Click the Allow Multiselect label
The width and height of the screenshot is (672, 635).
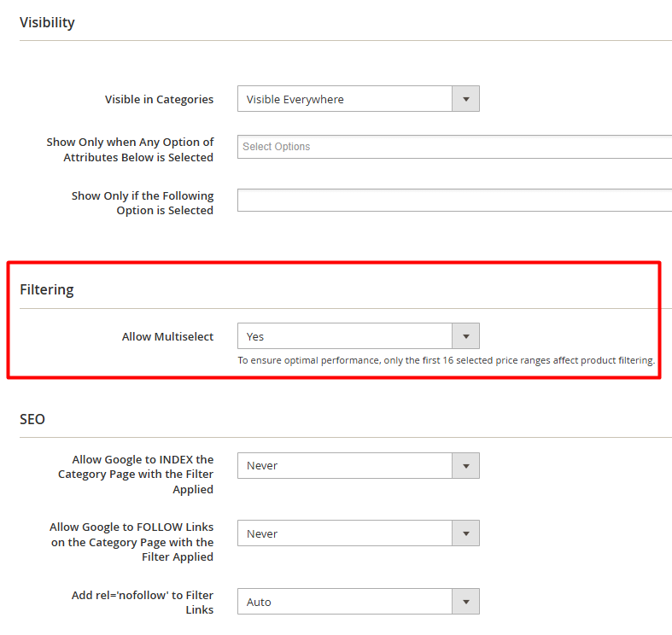click(x=167, y=337)
